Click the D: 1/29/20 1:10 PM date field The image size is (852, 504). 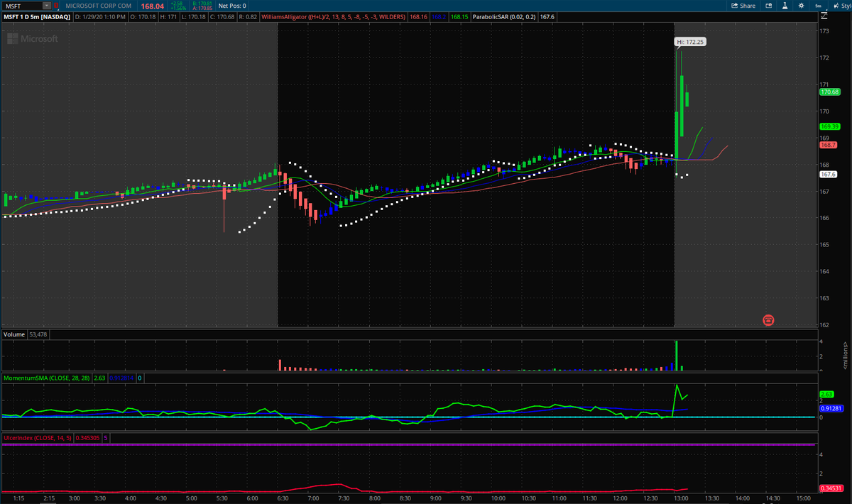coord(100,16)
